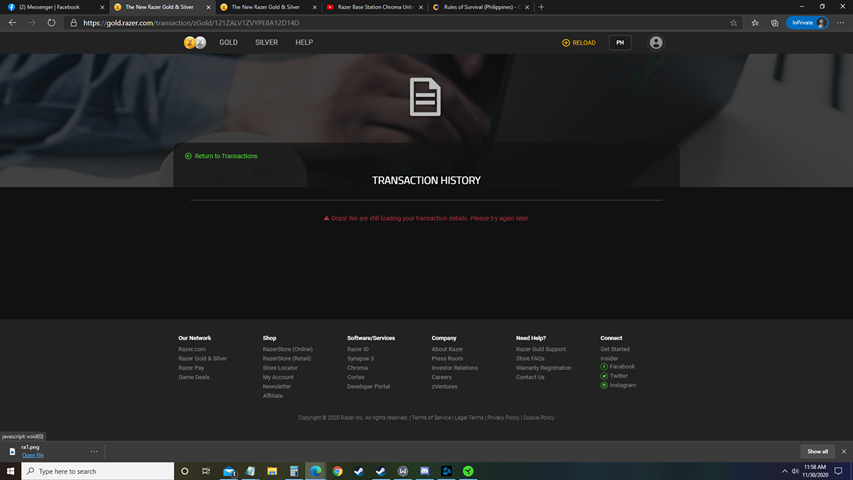The image size is (853, 480).
Task: Open Microsoft Edge in taskbar
Action: [316, 471]
